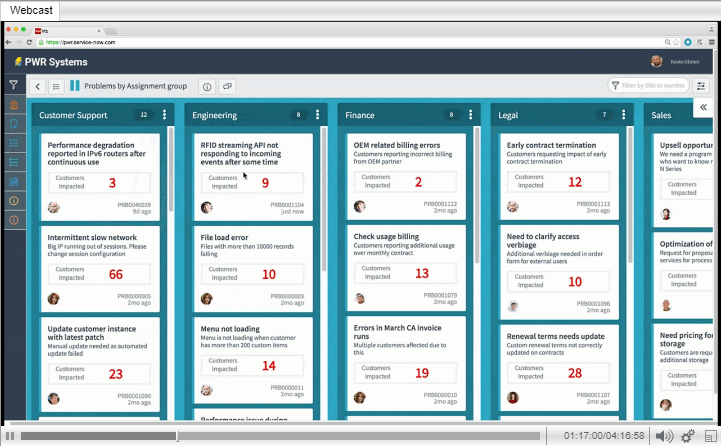Screen dimensions: 721x446
Task: Click the assignee avatar on PRB0000010 card
Action: (x=360, y=397)
